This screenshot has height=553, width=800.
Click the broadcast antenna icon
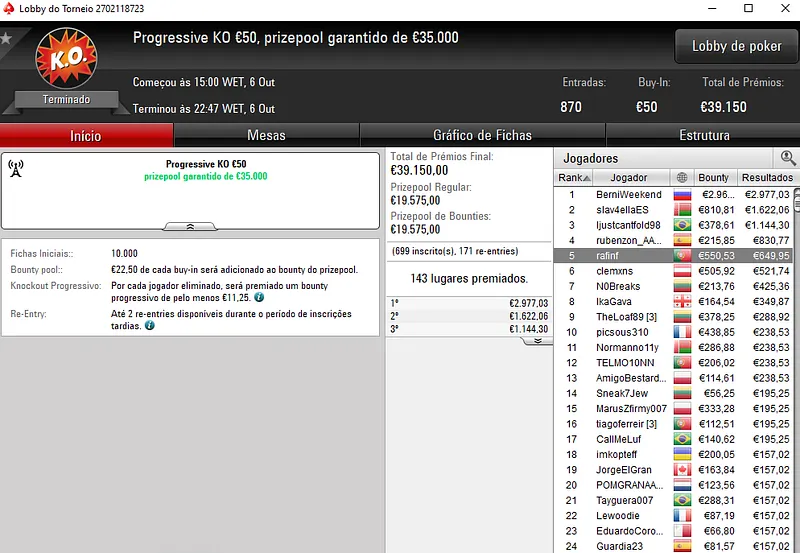16,167
